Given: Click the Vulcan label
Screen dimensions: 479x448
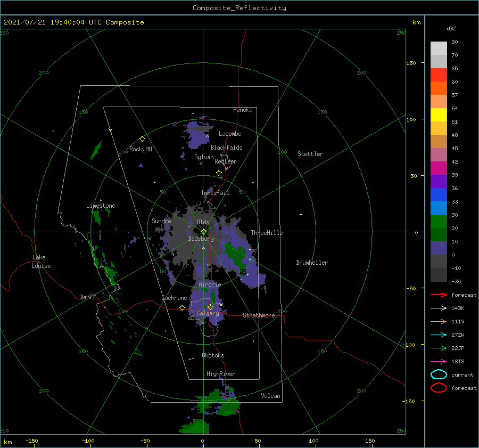Looking at the screenshot, I should point(270,396).
